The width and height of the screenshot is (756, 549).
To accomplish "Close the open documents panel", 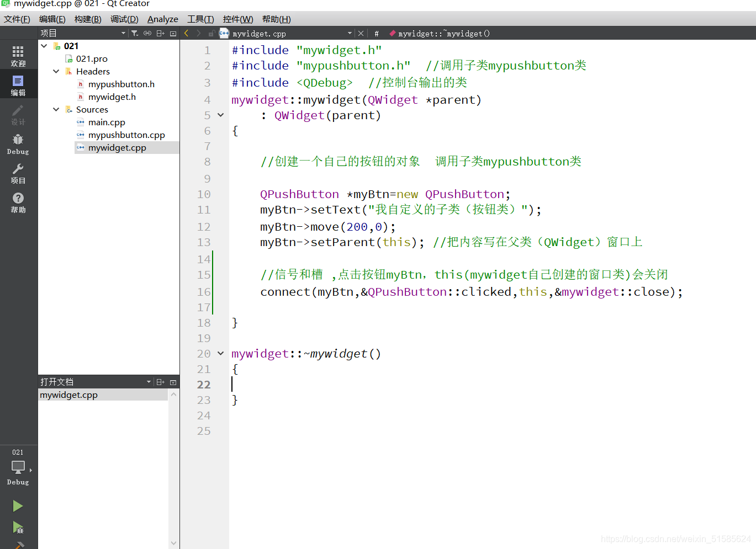I will pos(173,382).
